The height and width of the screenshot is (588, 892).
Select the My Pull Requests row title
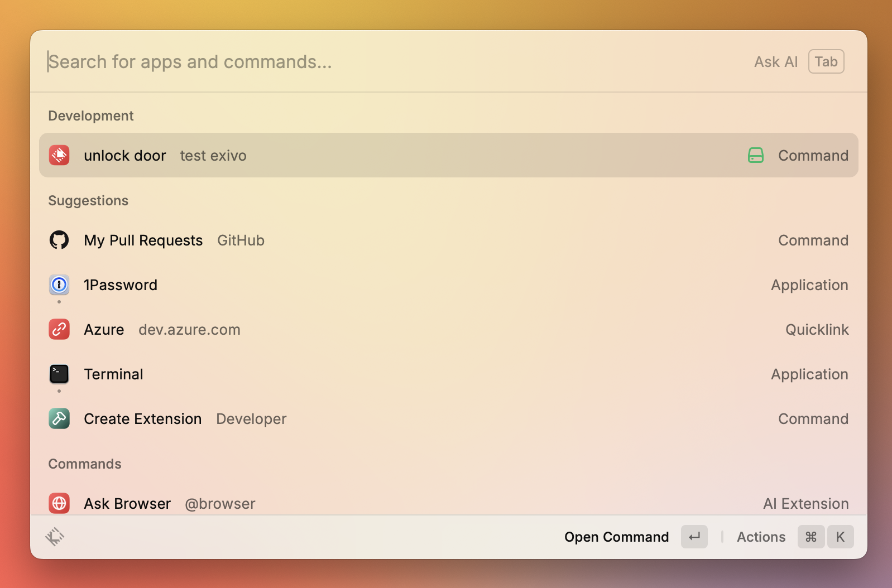coord(143,240)
